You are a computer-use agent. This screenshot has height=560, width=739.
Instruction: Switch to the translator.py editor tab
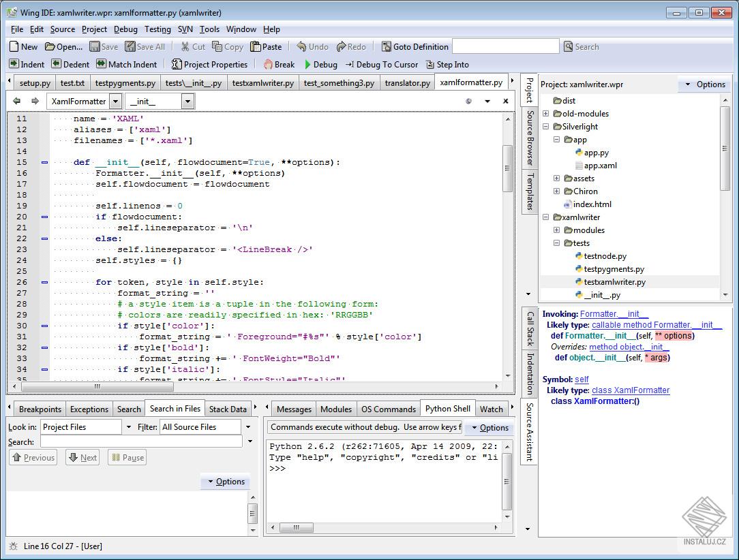[x=407, y=83]
